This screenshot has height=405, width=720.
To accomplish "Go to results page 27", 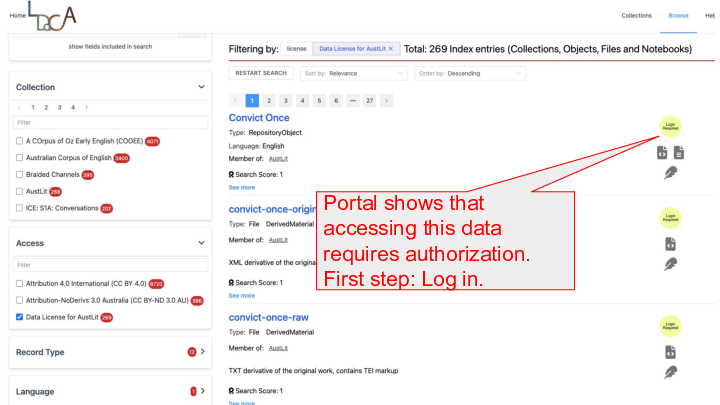I will point(370,101).
